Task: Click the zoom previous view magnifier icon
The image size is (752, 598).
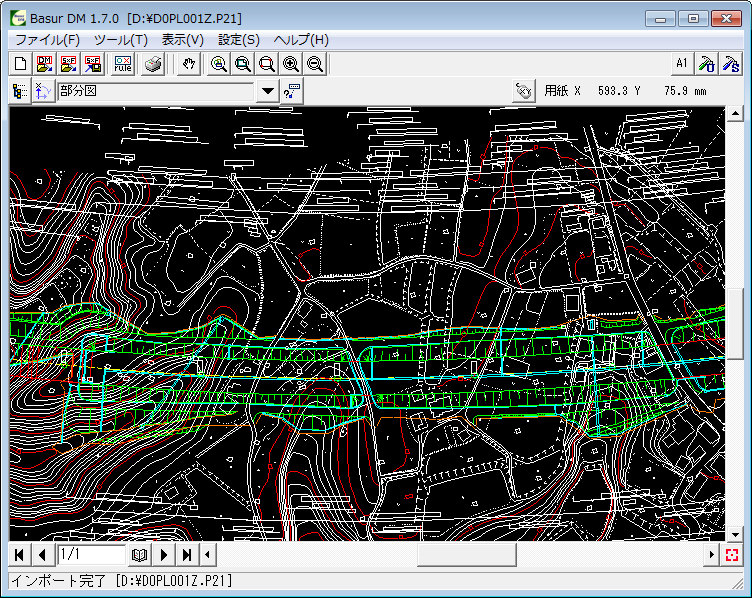Action: (x=243, y=64)
